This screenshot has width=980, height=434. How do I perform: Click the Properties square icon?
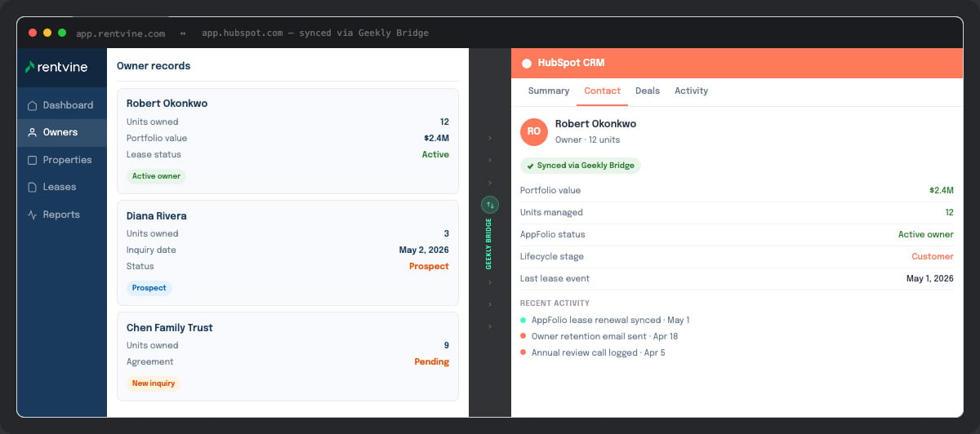32,160
